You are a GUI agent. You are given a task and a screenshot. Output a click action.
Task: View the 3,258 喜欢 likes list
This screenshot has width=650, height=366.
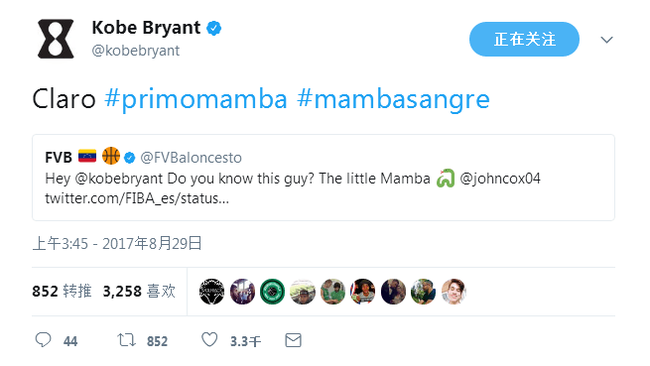[139, 291]
